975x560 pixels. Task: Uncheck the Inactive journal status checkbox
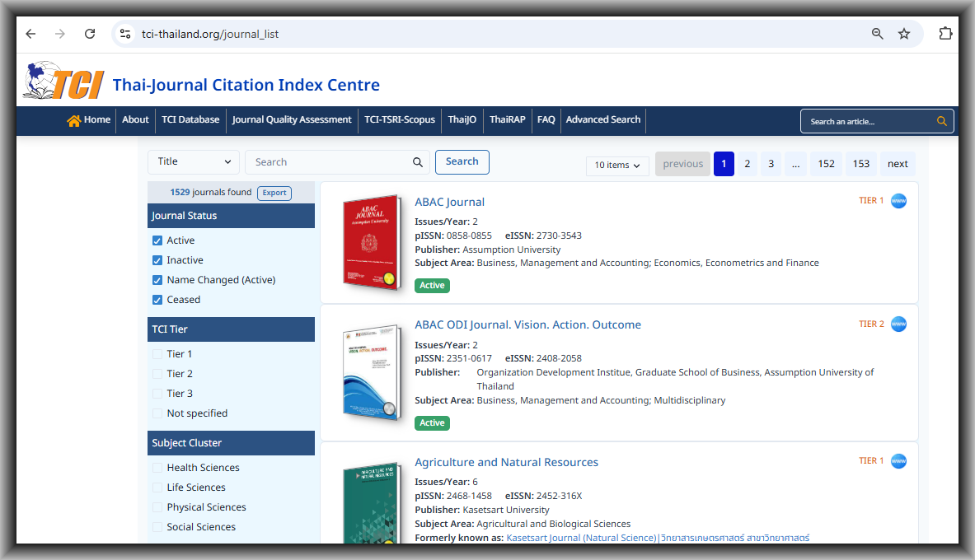(x=157, y=260)
